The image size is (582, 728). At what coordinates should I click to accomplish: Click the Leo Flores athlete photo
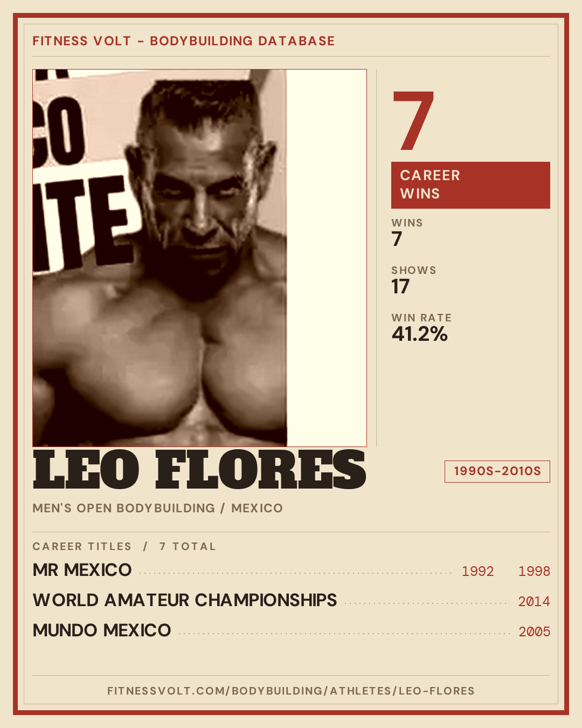(x=199, y=258)
